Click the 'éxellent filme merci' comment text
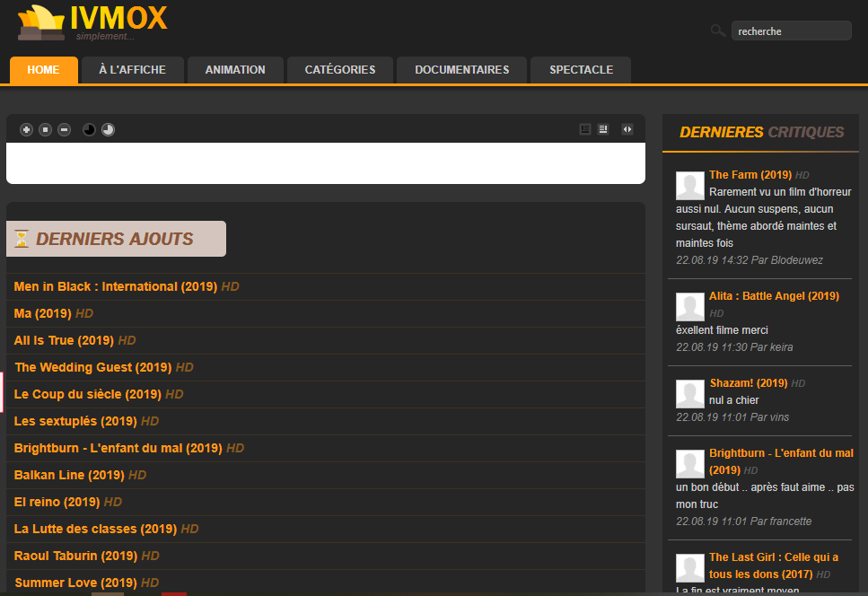 pos(722,330)
